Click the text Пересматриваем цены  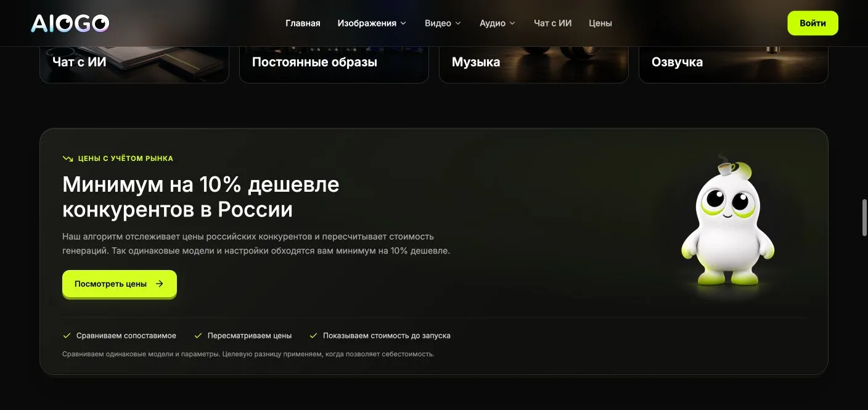(250, 336)
